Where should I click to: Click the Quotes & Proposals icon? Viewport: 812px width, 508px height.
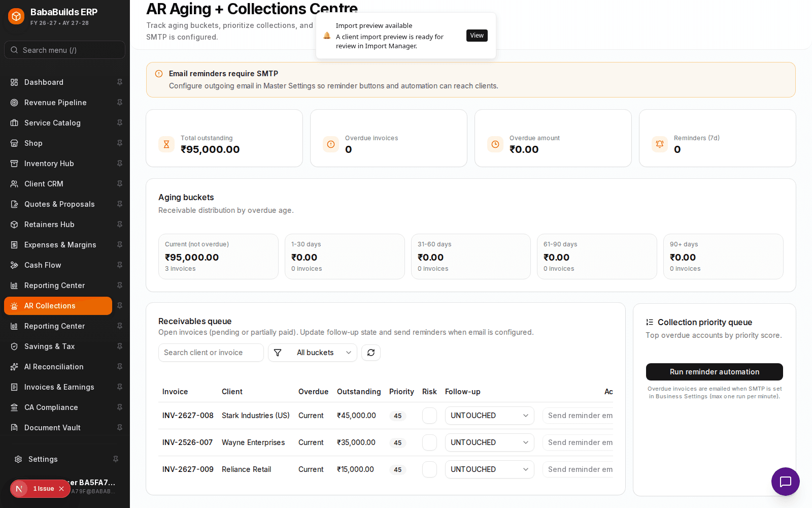(14, 204)
